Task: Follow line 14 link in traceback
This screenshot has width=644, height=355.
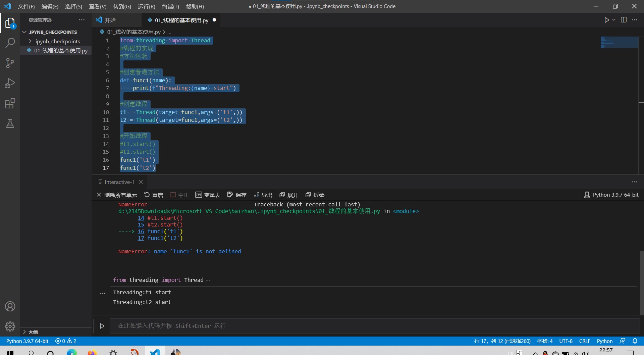Action: [141, 218]
